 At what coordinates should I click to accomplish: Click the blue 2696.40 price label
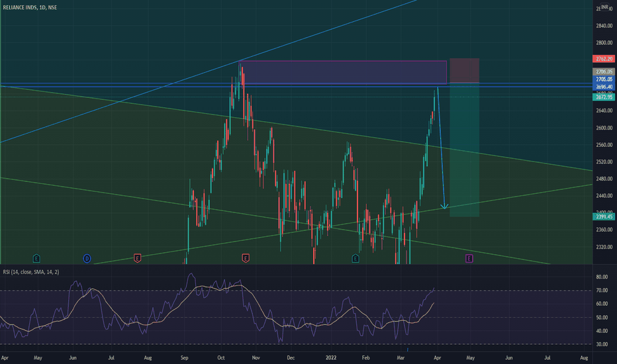604,87
